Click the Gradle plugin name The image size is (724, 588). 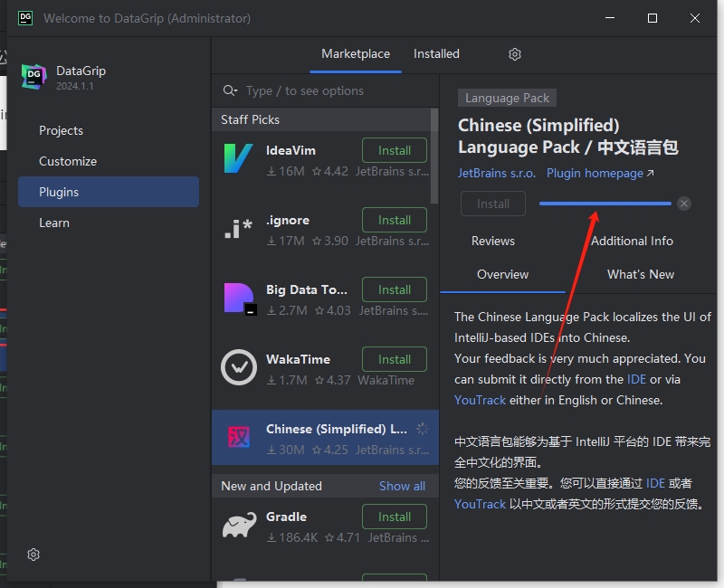286,517
